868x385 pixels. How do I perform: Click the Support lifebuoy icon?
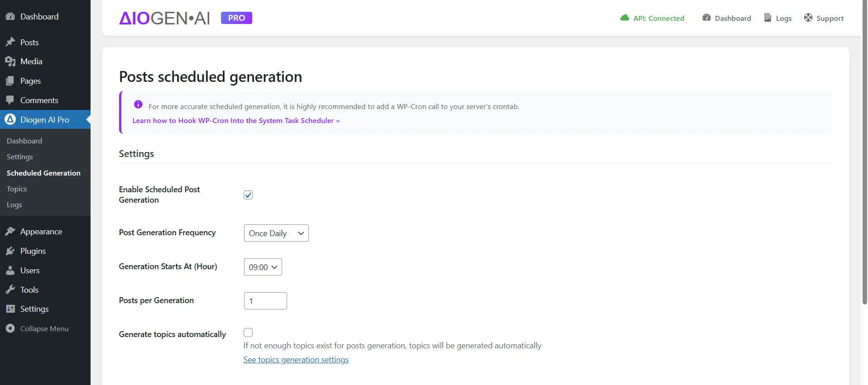point(808,18)
